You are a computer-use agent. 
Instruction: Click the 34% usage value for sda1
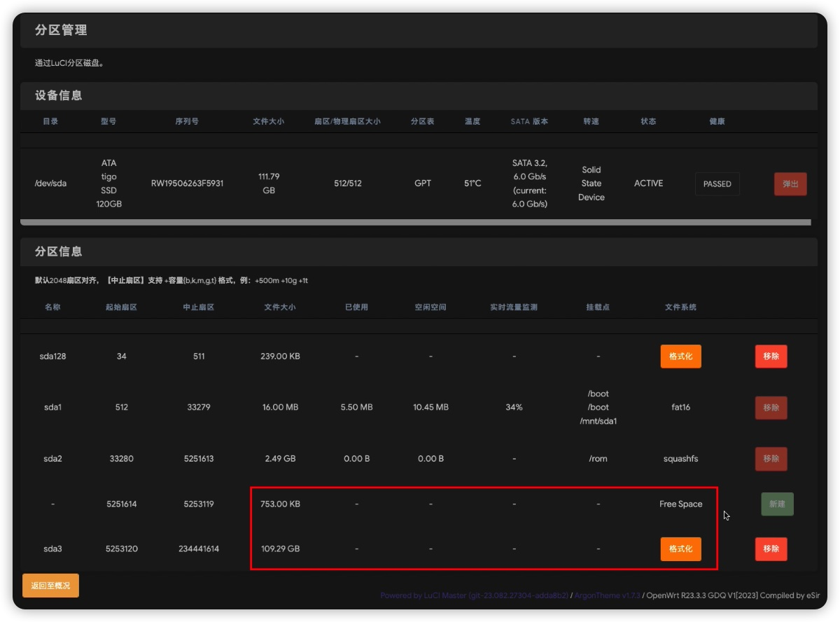coord(514,408)
